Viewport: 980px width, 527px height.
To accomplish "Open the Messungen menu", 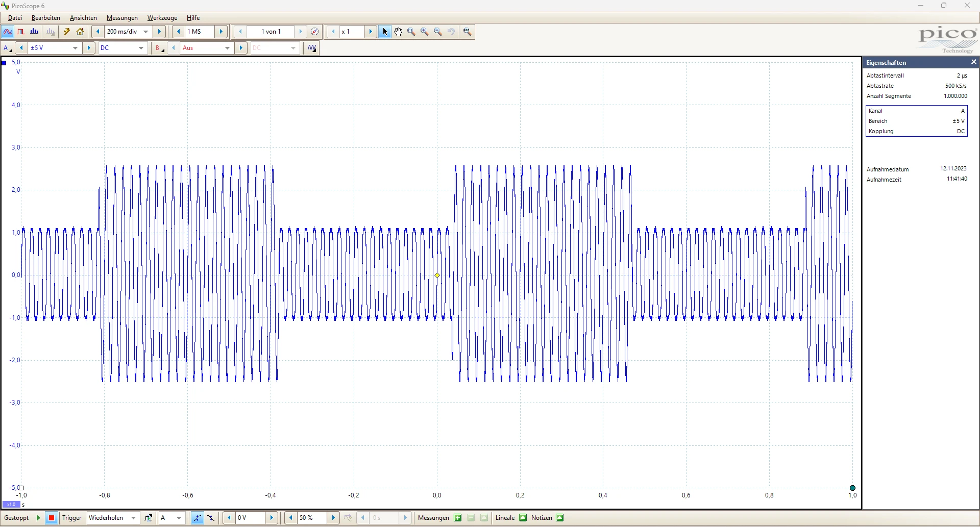I will point(122,18).
